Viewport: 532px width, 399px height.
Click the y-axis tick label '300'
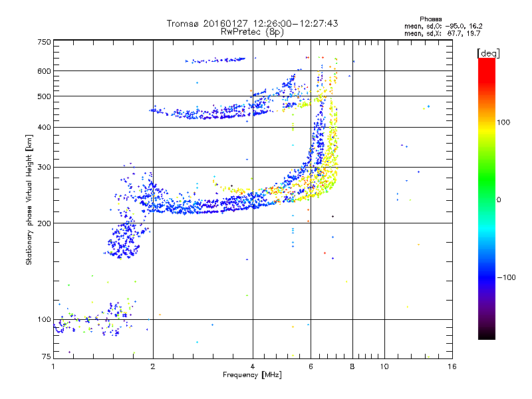coord(44,168)
